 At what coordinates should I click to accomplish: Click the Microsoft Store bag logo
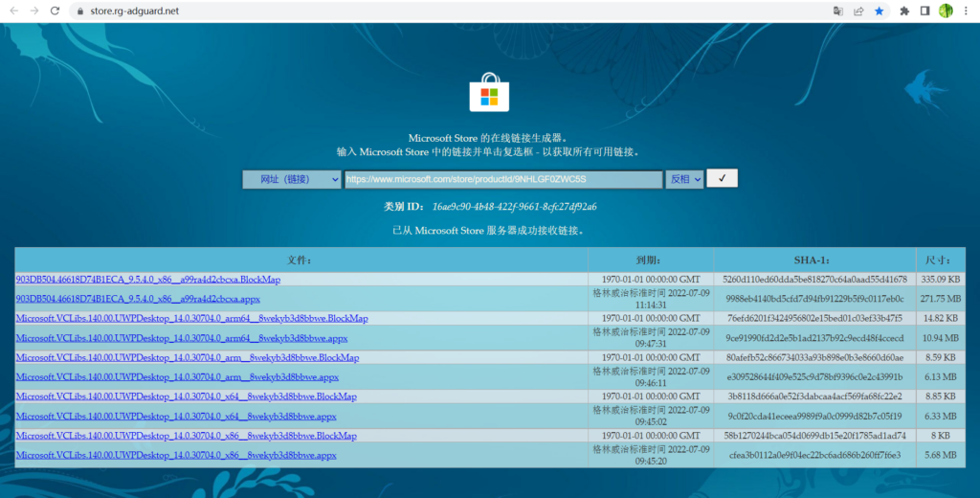489,92
